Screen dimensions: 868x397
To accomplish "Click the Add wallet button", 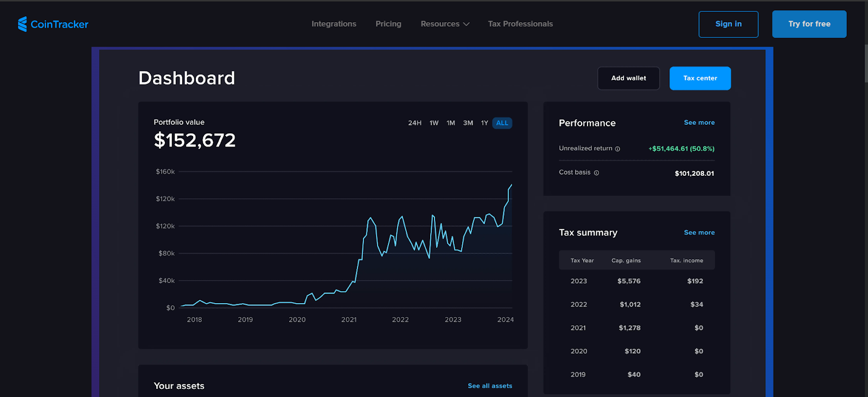I will click(629, 78).
